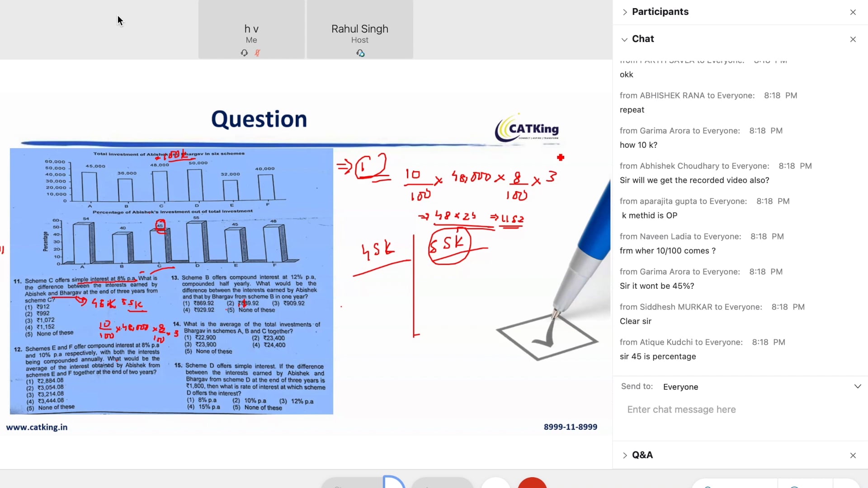Click the www.catking.in link on the slide
Image resolution: width=868 pixels, height=488 pixels.
(36, 427)
